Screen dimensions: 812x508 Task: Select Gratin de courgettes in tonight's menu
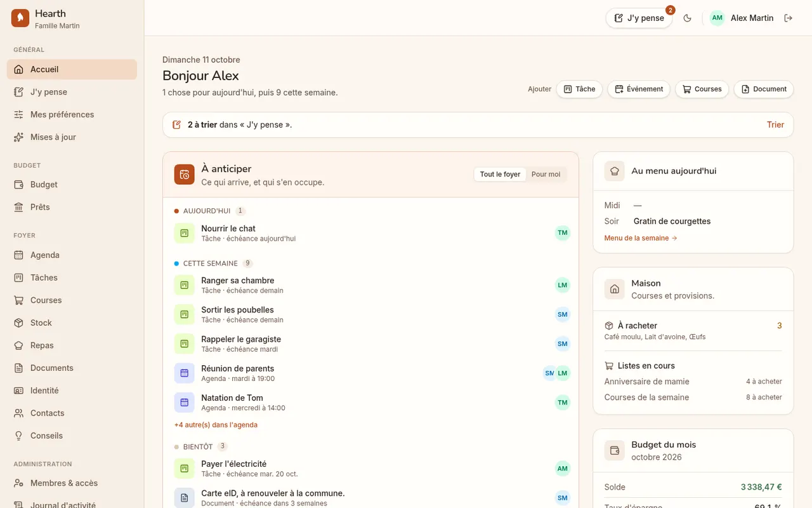[672, 221]
